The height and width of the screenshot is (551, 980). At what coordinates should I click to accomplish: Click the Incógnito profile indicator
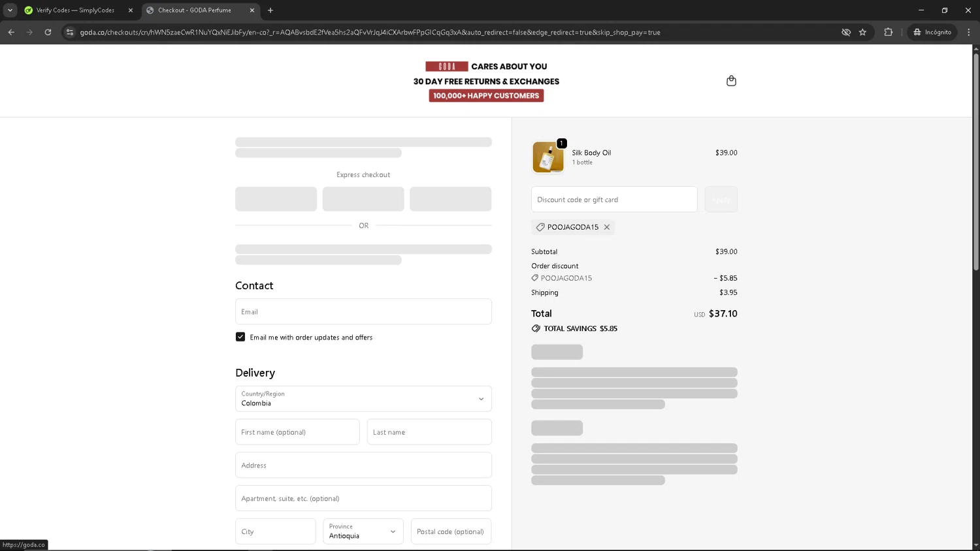pyautogui.click(x=932, y=32)
